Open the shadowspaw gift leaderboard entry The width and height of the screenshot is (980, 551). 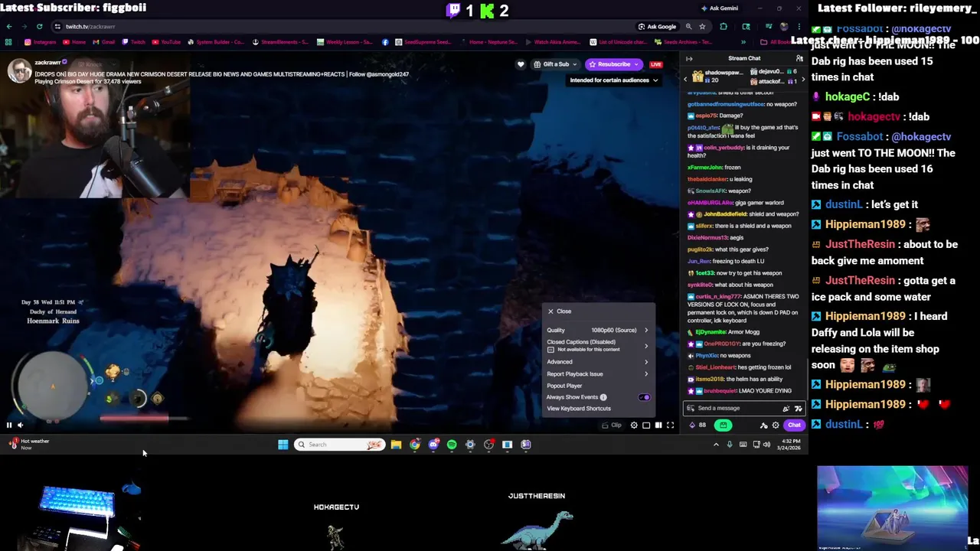click(x=717, y=76)
